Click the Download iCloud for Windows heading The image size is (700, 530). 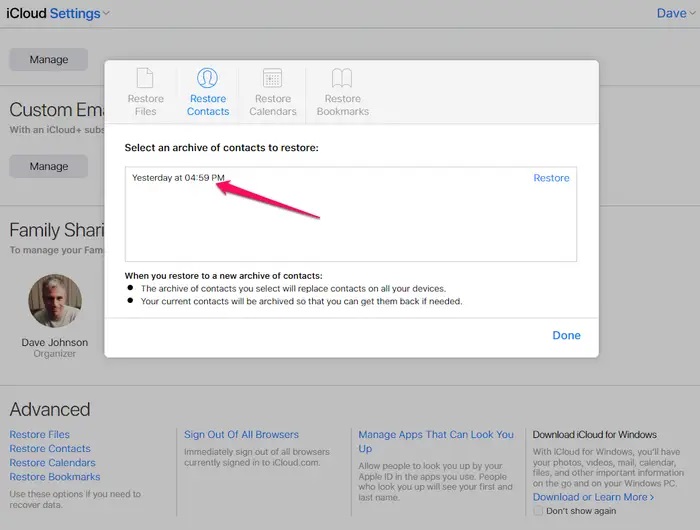pyautogui.click(x=595, y=434)
